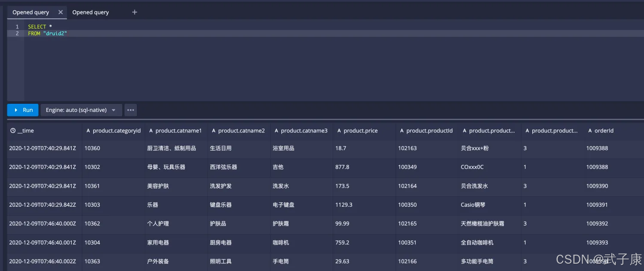This screenshot has height=271, width=644.
Task: Run the SQL query
Action: click(x=23, y=110)
